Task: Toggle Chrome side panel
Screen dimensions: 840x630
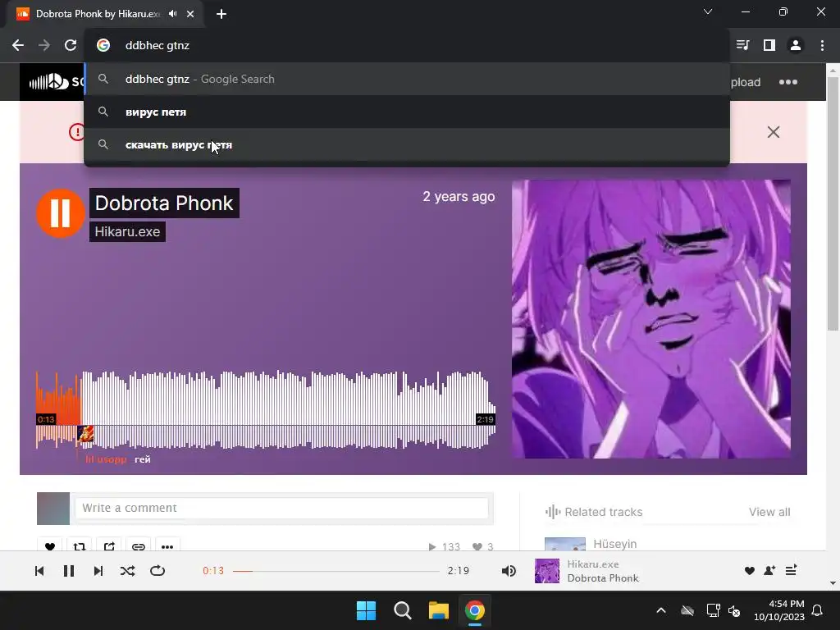Action: tap(769, 46)
